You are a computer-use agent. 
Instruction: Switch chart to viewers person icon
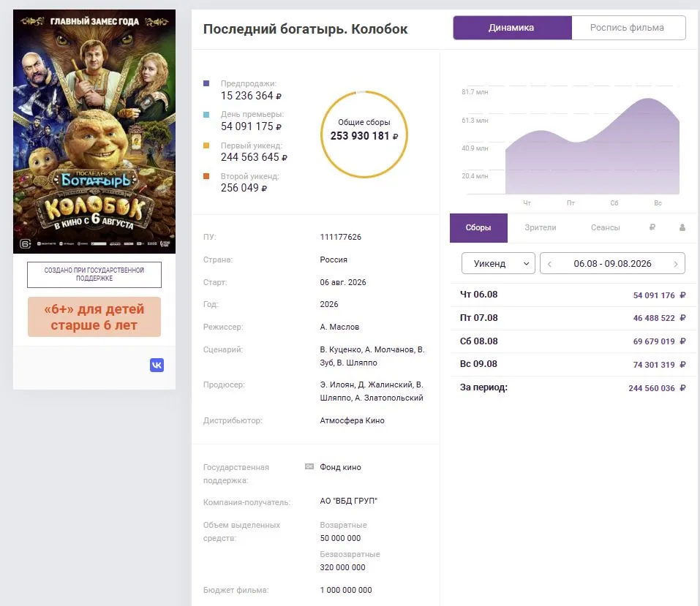point(682,227)
